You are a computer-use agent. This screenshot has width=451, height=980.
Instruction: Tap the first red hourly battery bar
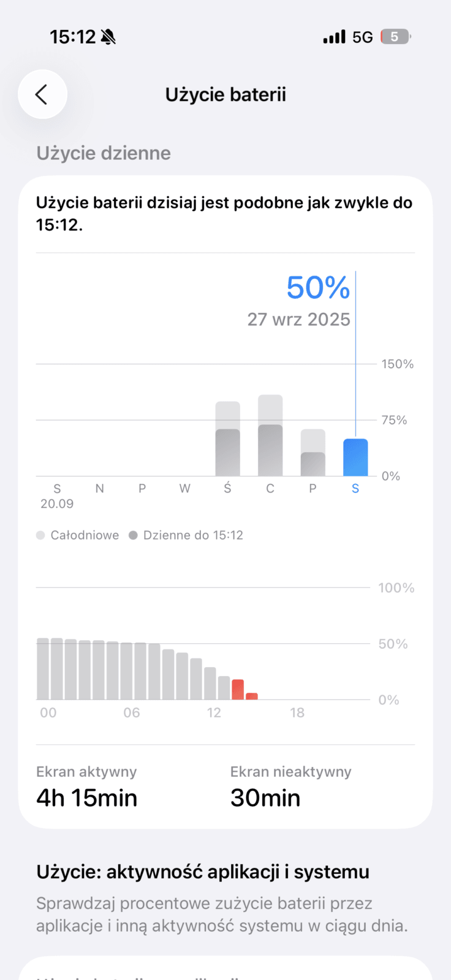click(238, 690)
